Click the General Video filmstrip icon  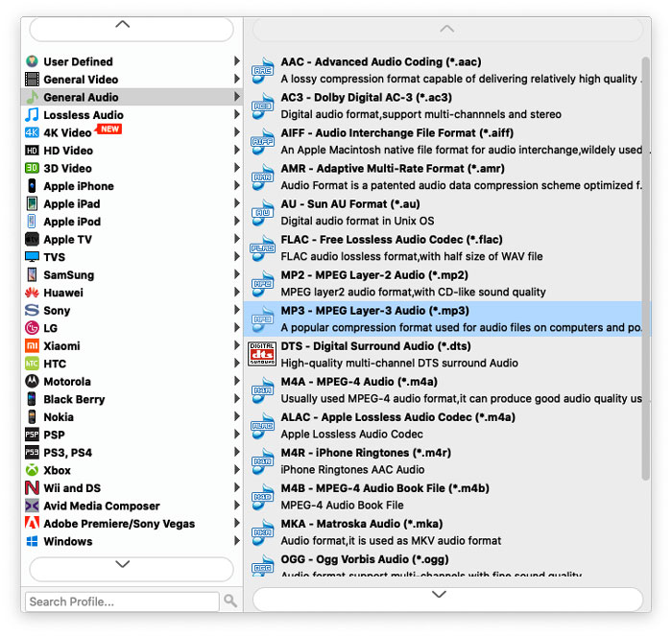(32, 80)
